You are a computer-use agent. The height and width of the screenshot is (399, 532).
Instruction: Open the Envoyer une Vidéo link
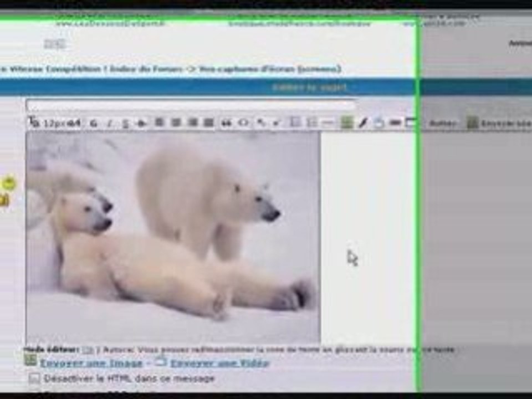pos(219,363)
